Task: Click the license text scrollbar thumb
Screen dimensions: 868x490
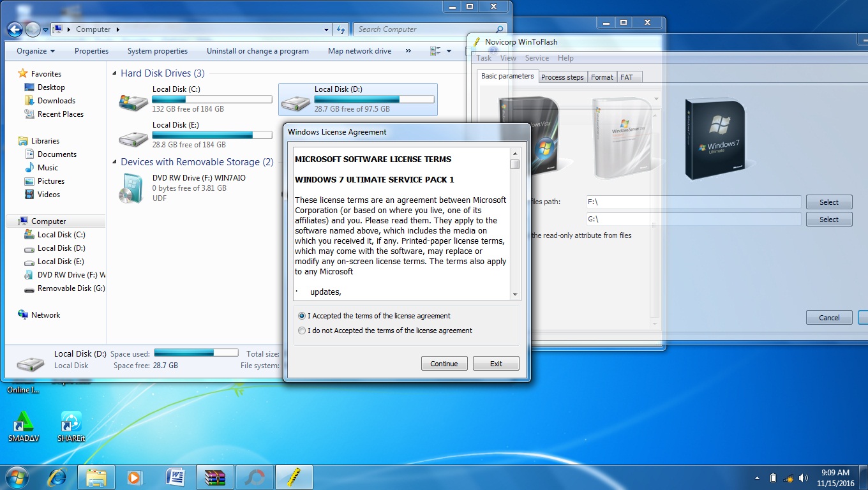Action: pyautogui.click(x=515, y=164)
